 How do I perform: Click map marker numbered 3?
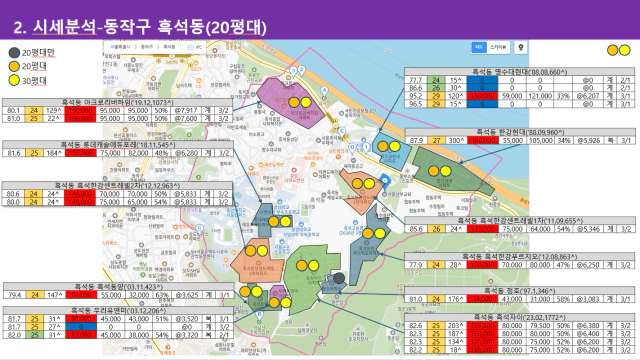(293, 71)
